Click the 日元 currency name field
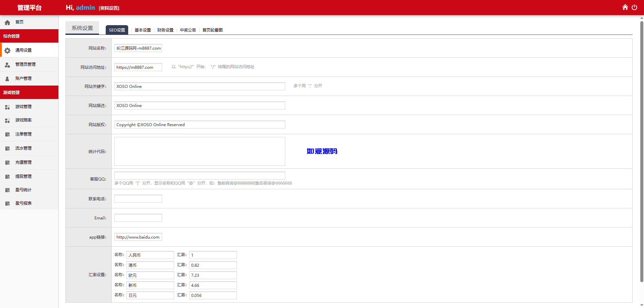 point(150,295)
